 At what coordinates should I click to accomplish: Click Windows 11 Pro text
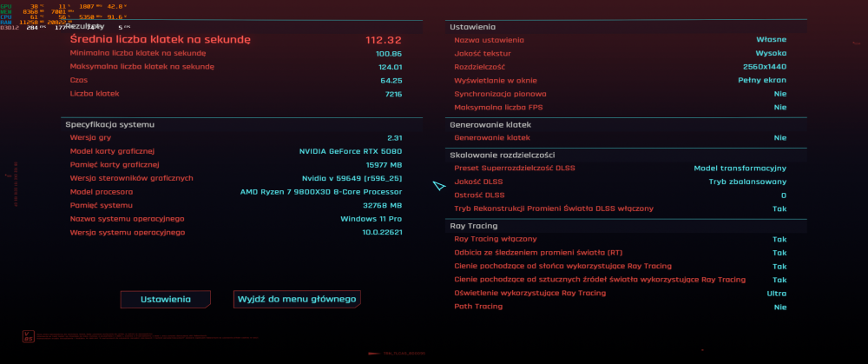tap(371, 219)
